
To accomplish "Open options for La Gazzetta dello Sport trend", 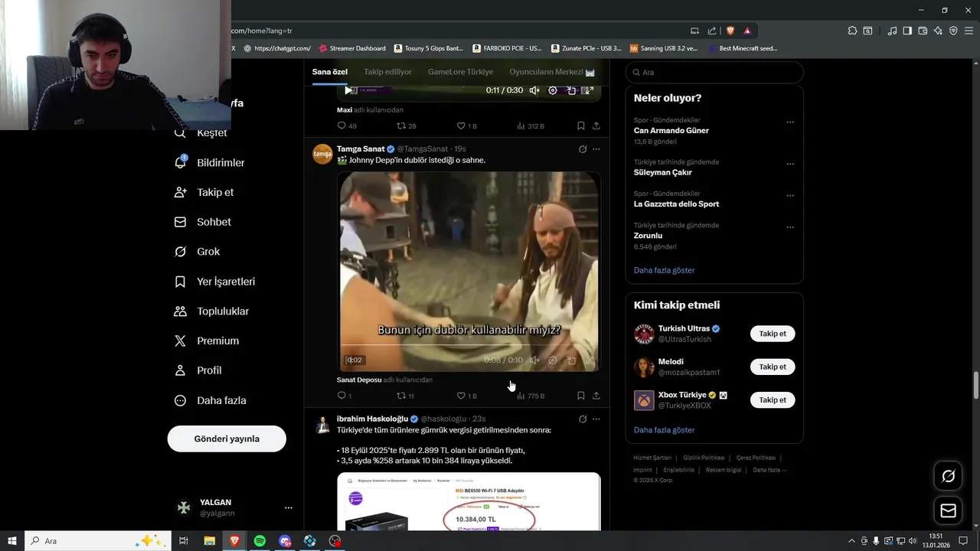I will click(790, 195).
